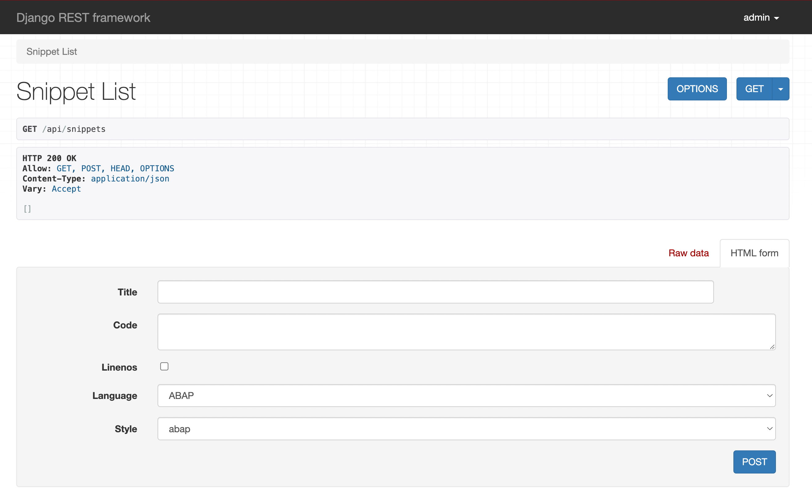Click the Style dropdown chevron icon
Screen dimensions: 812x504
pyautogui.click(x=769, y=429)
